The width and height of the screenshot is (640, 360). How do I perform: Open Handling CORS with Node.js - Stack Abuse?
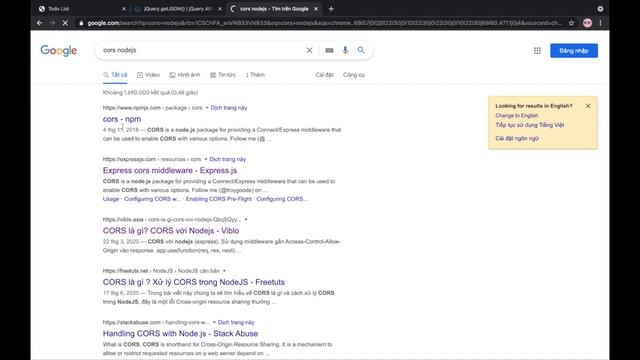[180, 333]
